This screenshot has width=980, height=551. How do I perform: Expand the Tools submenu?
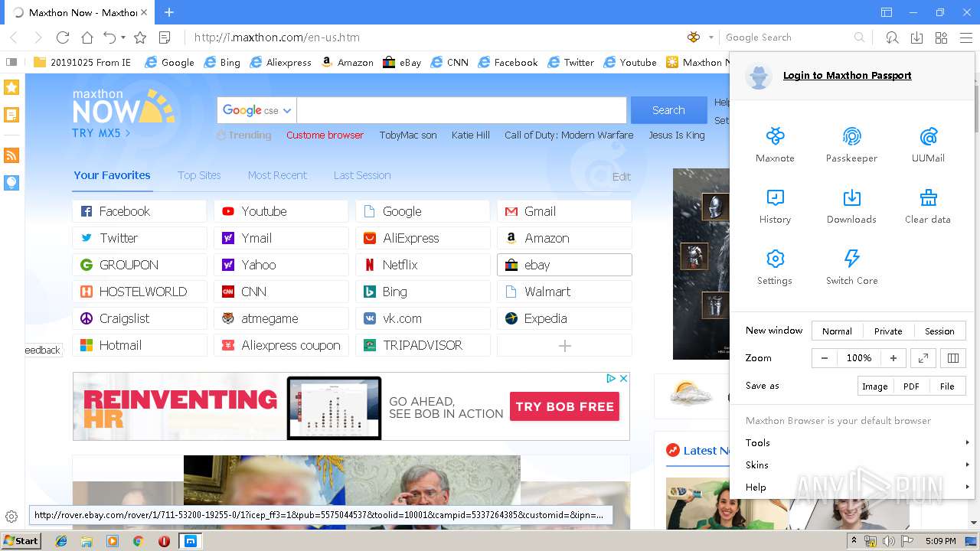coord(852,442)
